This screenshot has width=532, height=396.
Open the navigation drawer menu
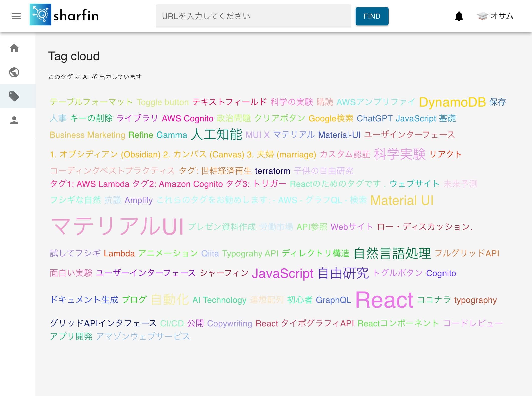tap(16, 16)
